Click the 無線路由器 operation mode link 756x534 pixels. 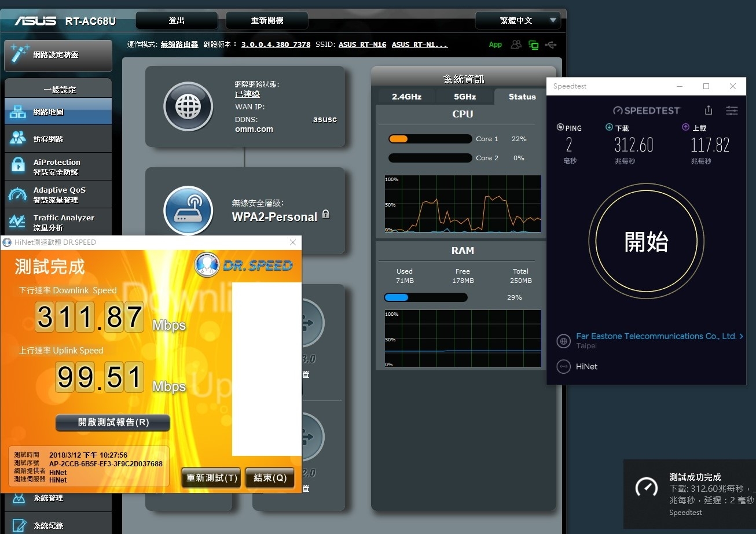click(x=179, y=45)
